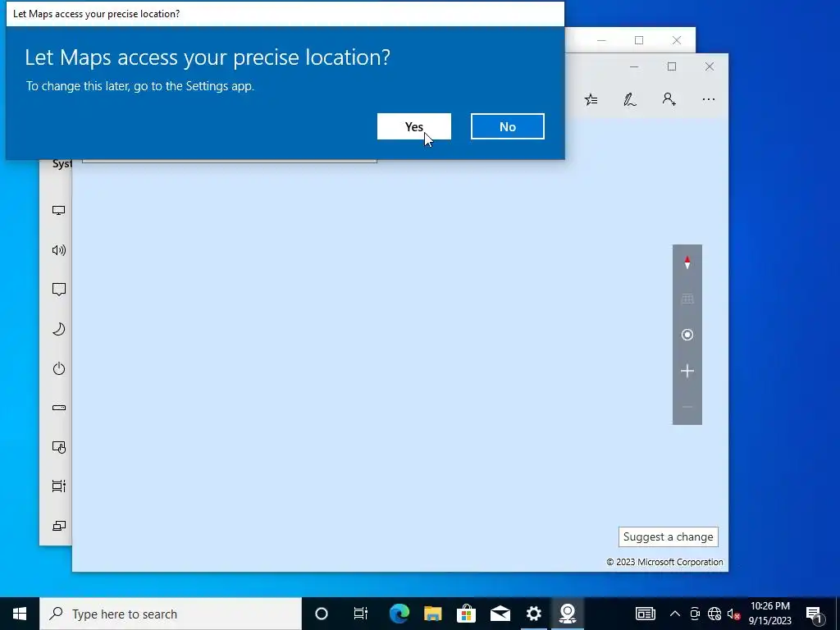Open Microsoft Store from taskbar
The height and width of the screenshot is (630, 840).
[466, 614]
